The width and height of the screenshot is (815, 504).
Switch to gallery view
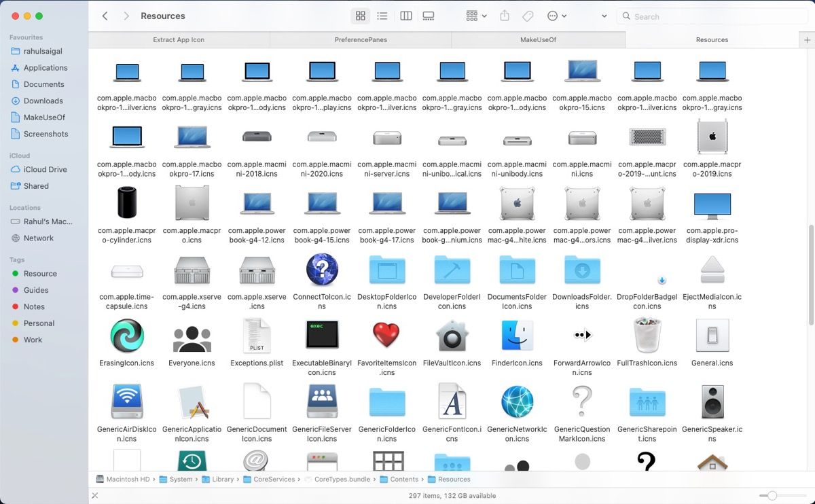click(x=428, y=16)
